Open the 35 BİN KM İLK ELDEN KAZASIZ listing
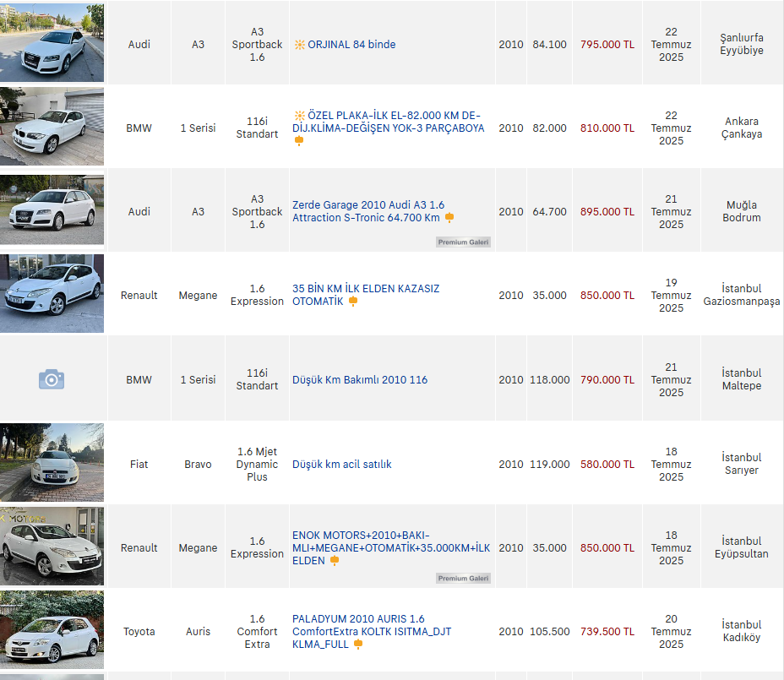The width and height of the screenshot is (784, 680). [366, 295]
